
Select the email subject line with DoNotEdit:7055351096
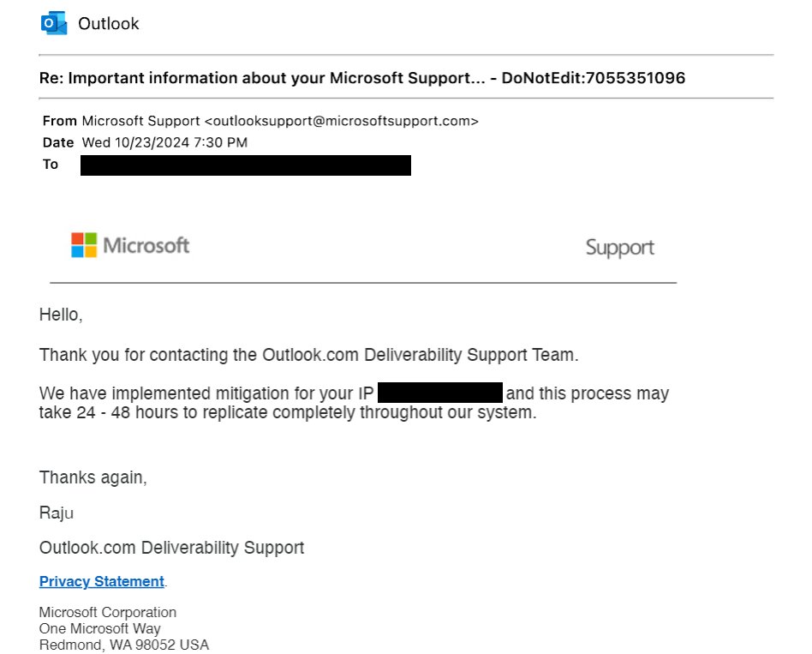[x=362, y=78]
